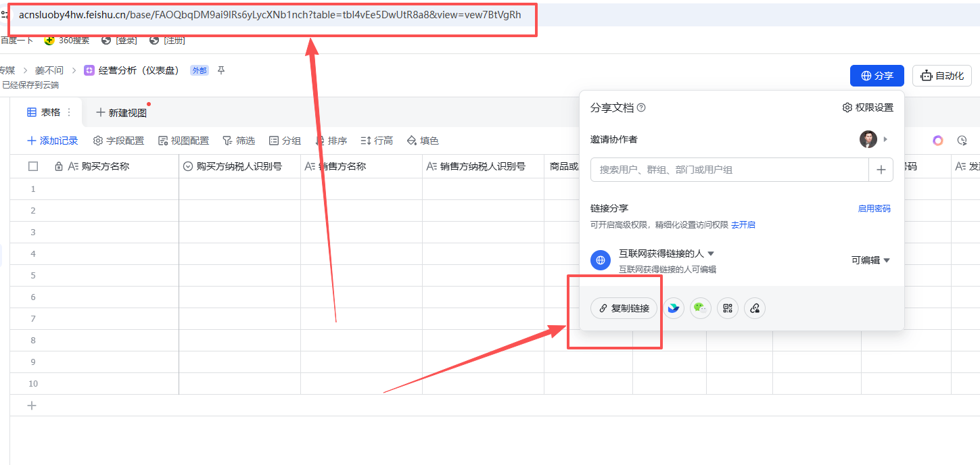
Task: Open the 排序 sort tool
Action: click(331, 141)
